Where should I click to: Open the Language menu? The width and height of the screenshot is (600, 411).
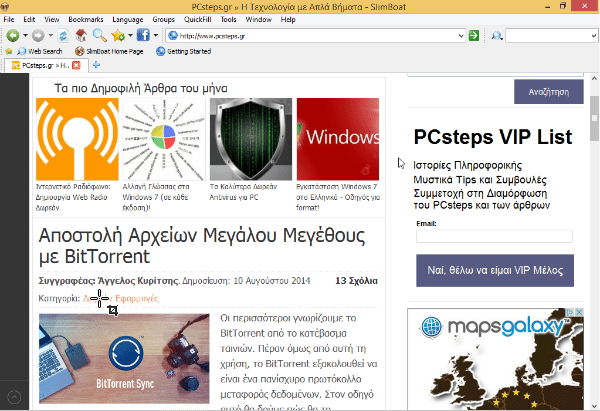[x=128, y=20]
